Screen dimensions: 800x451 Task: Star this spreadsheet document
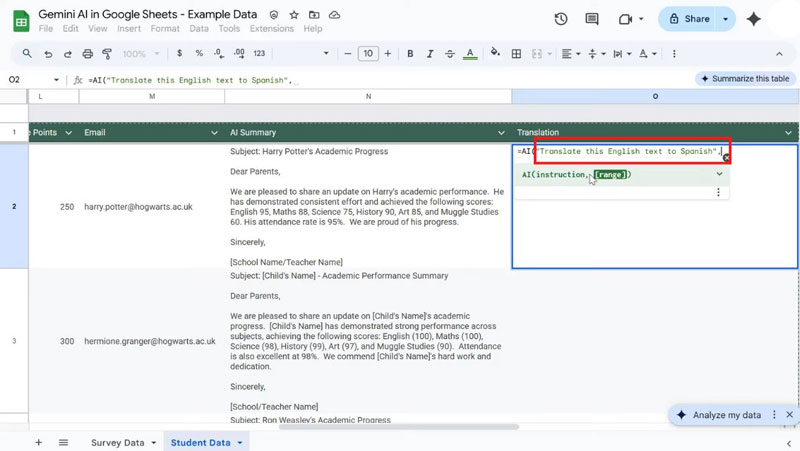tap(294, 16)
